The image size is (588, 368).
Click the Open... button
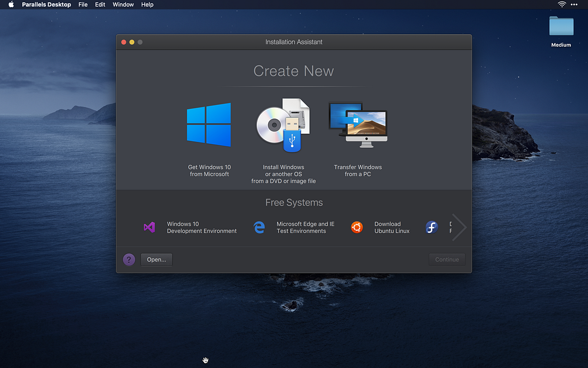coord(156,260)
